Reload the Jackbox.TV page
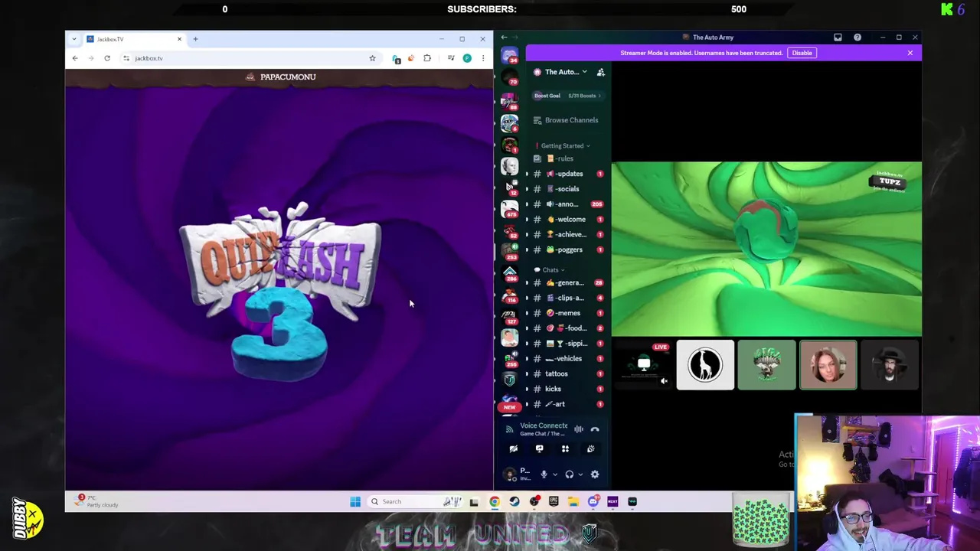980x551 pixels. (x=107, y=58)
